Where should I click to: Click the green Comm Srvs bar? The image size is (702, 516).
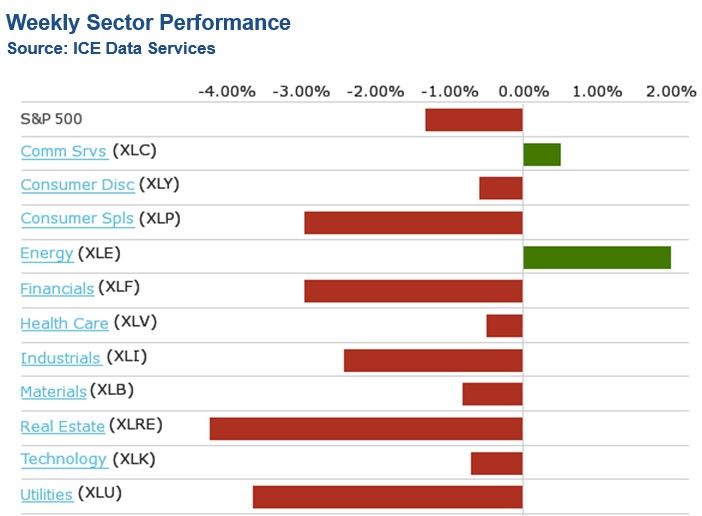coord(541,154)
